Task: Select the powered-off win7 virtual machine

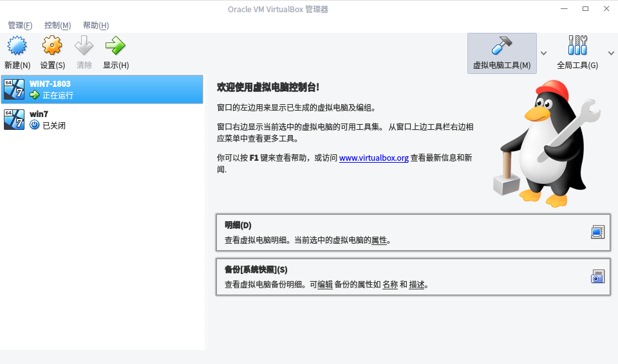Action: pyautogui.click(x=102, y=120)
